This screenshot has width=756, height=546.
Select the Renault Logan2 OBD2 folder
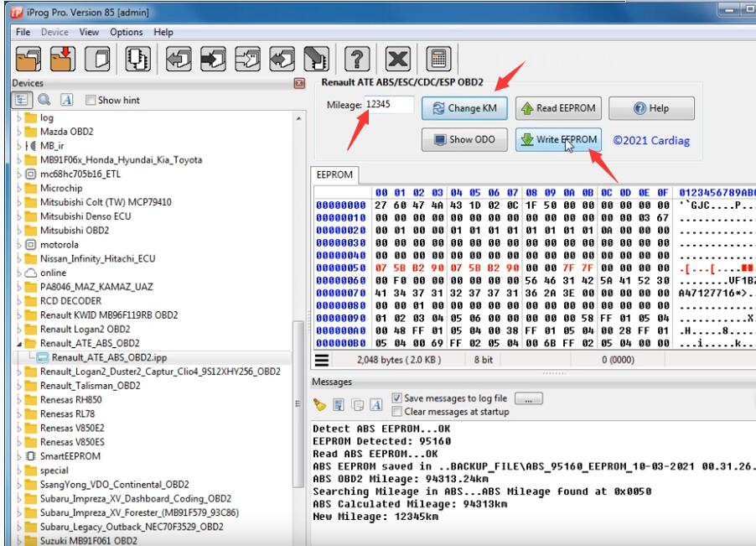[85, 330]
